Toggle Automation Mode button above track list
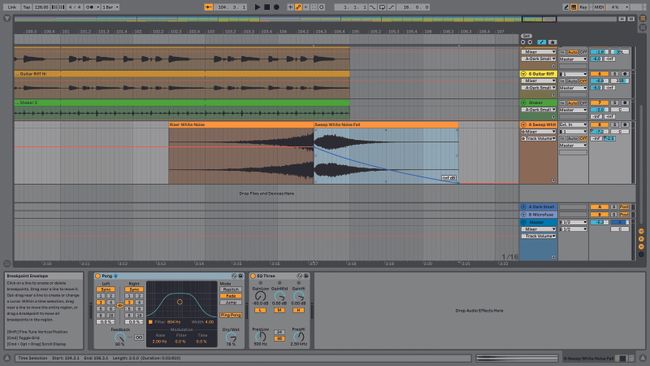Screen dimensions: 650x366 541,42
